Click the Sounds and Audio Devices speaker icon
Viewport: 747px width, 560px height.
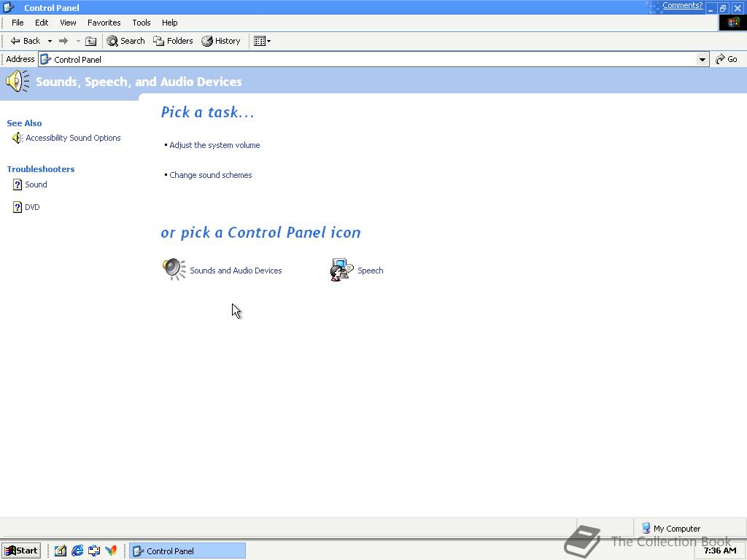(x=174, y=269)
